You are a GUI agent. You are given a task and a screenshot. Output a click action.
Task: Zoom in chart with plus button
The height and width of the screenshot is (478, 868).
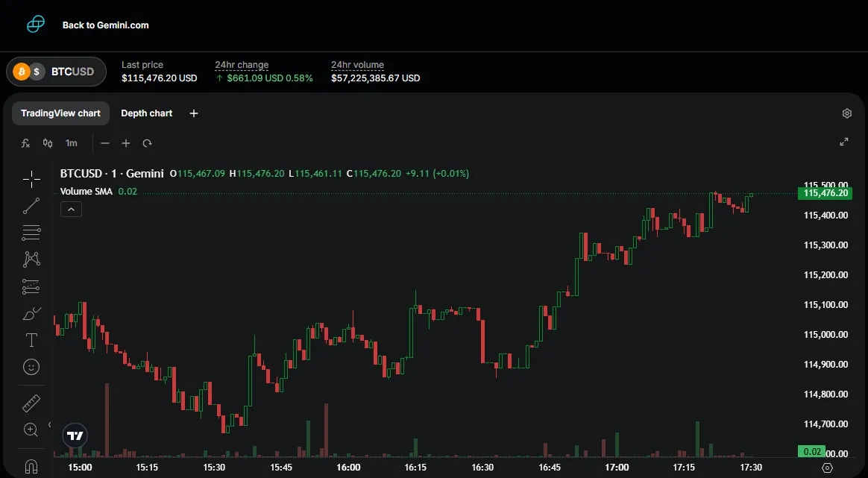coord(126,143)
